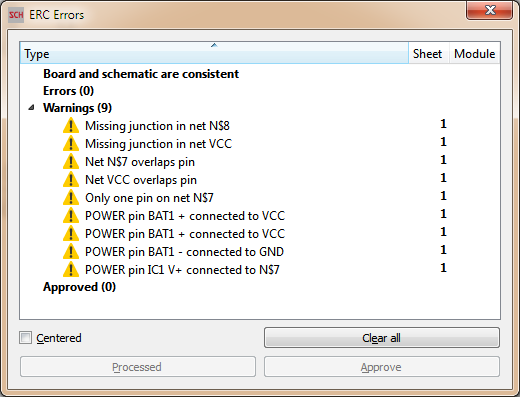Image resolution: width=526 pixels, height=402 pixels.
Task: Enable the Centered checkbox
Action: pyautogui.click(x=25, y=338)
